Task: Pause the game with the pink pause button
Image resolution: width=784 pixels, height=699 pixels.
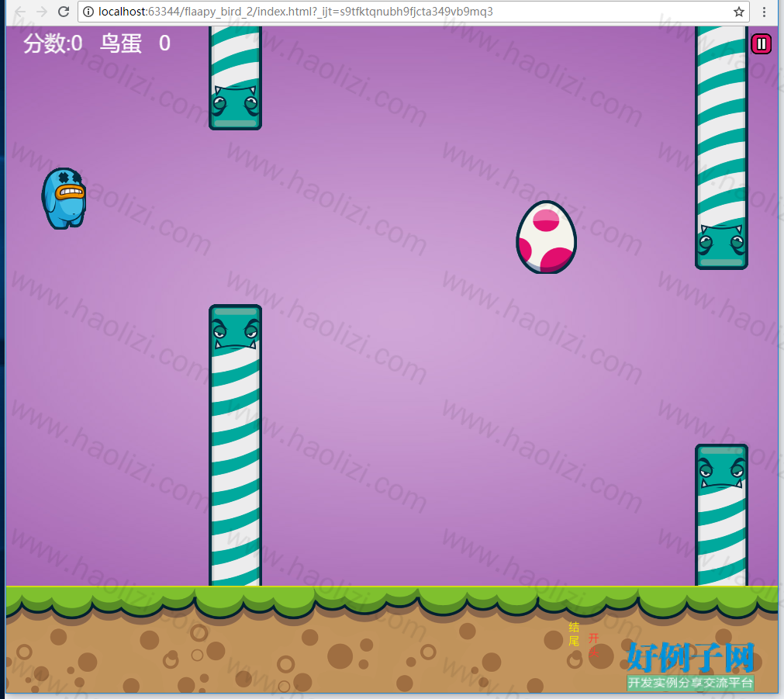Action: (x=761, y=44)
